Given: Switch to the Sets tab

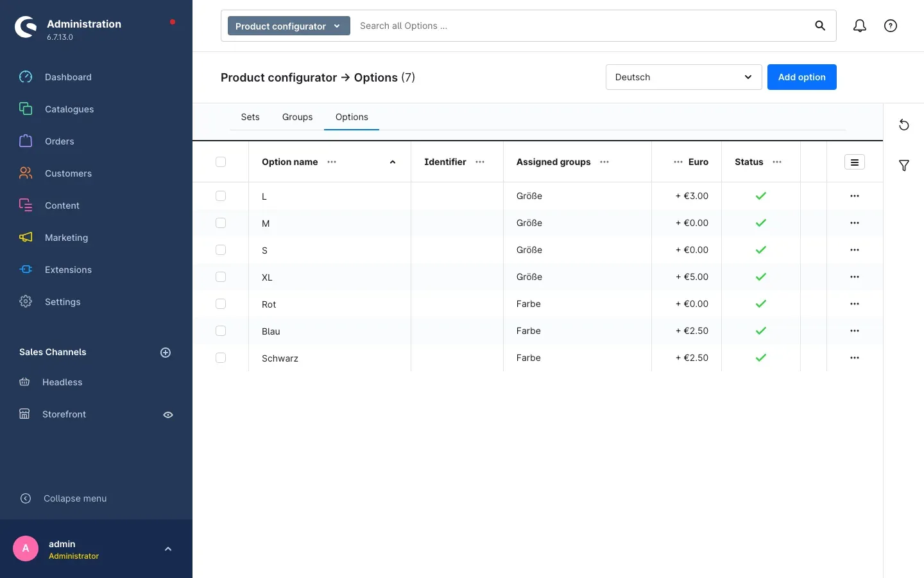Looking at the screenshot, I should click(x=250, y=117).
